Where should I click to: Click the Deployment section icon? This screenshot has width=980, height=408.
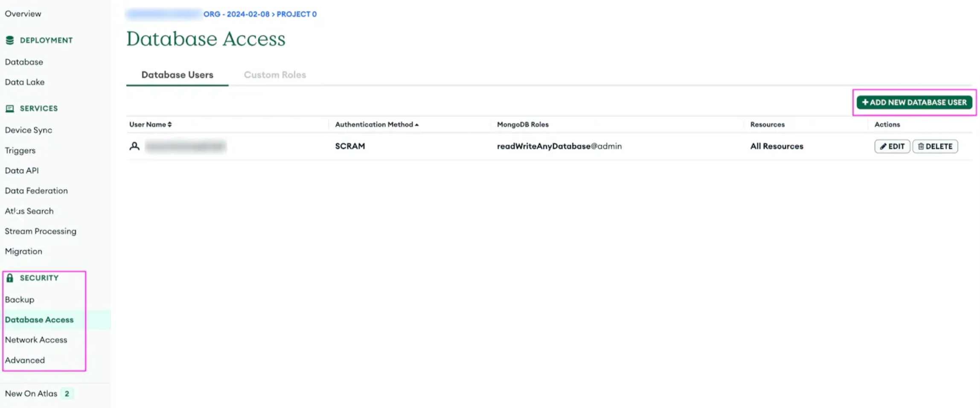tap(10, 40)
